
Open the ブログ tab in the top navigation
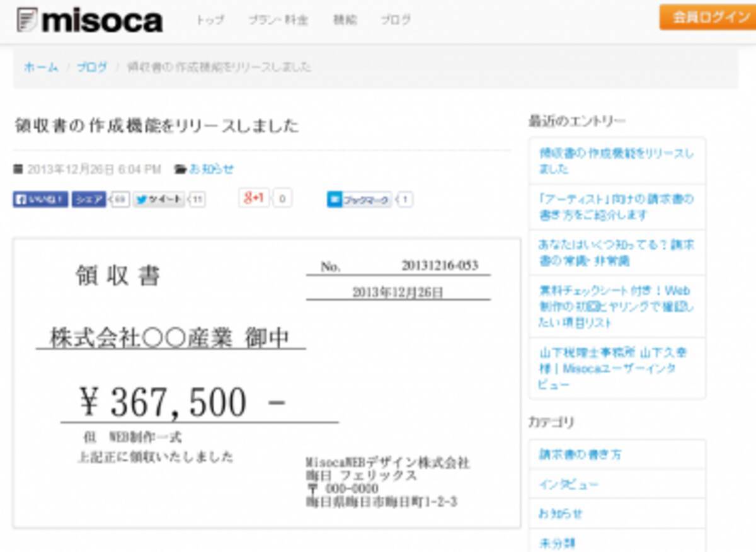tap(396, 20)
